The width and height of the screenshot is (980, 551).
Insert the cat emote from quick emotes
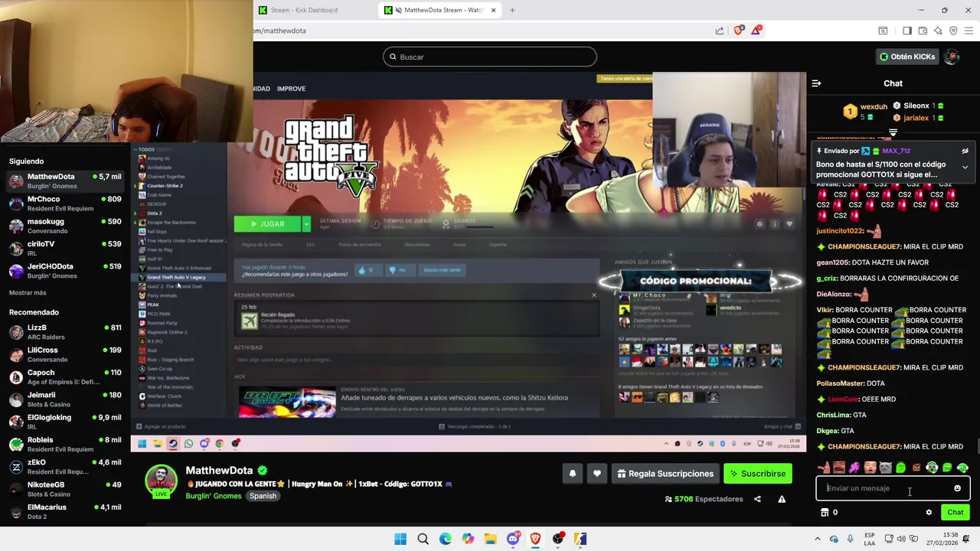(x=885, y=468)
